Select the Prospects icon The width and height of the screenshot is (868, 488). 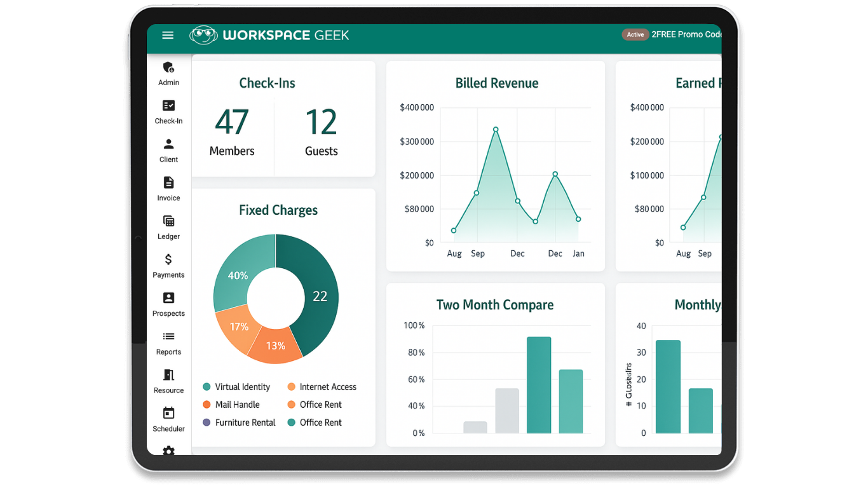pos(168,298)
